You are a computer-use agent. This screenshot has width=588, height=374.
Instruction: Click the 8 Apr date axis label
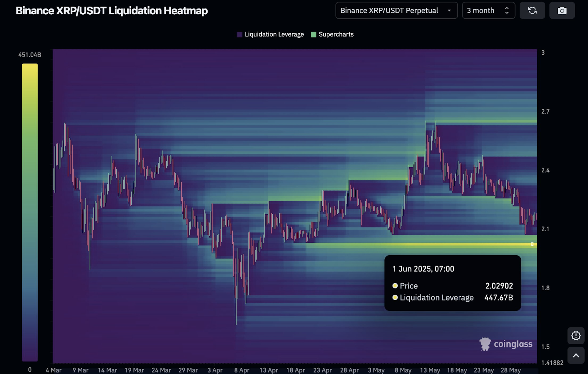point(242,370)
